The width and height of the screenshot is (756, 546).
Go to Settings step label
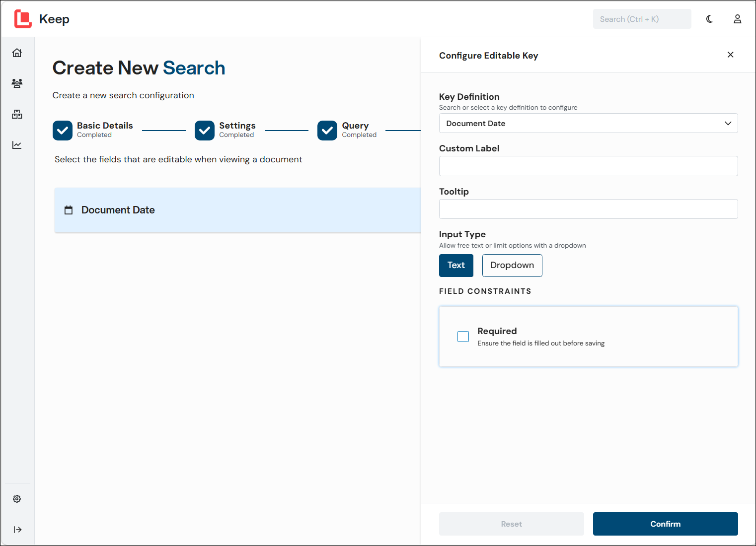pyautogui.click(x=237, y=126)
